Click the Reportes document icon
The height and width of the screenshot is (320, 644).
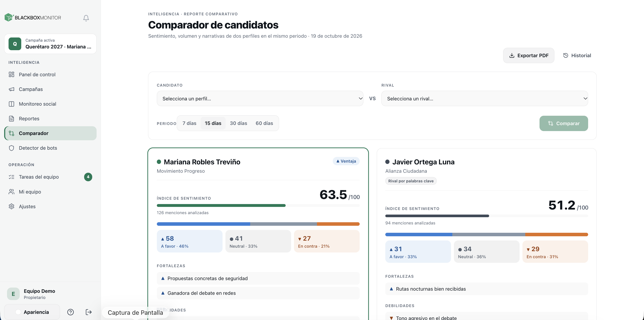pyautogui.click(x=11, y=118)
